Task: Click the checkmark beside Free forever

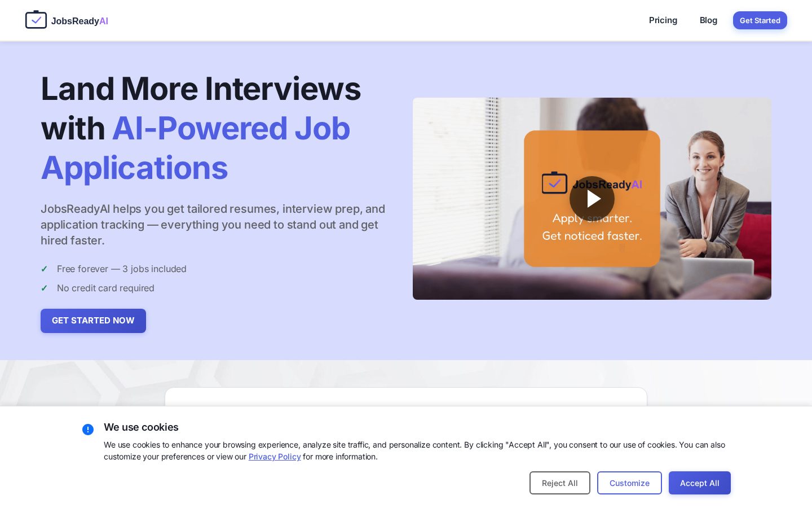Action: pos(44,269)
